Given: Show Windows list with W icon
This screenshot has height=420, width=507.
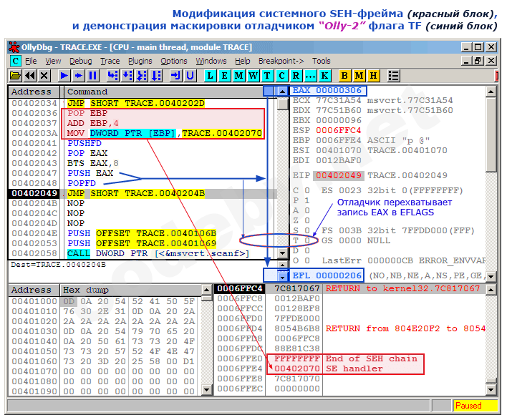Looking at the screenshot, I should (253, 76).
